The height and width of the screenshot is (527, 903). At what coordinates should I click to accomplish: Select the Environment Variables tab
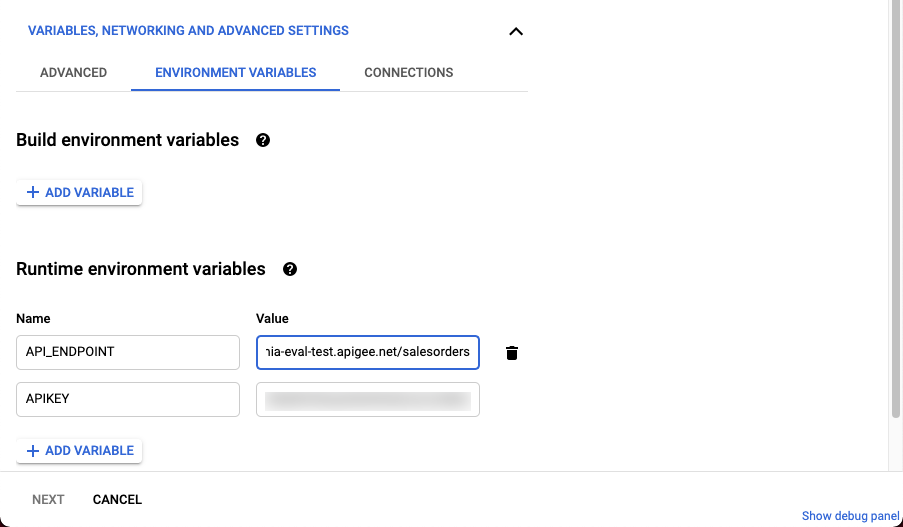[235, 73]
